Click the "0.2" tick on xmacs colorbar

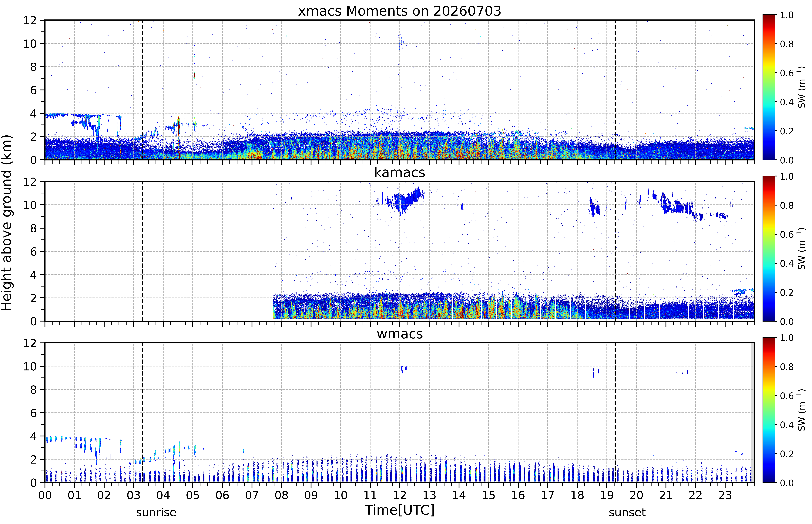(787, 131)
